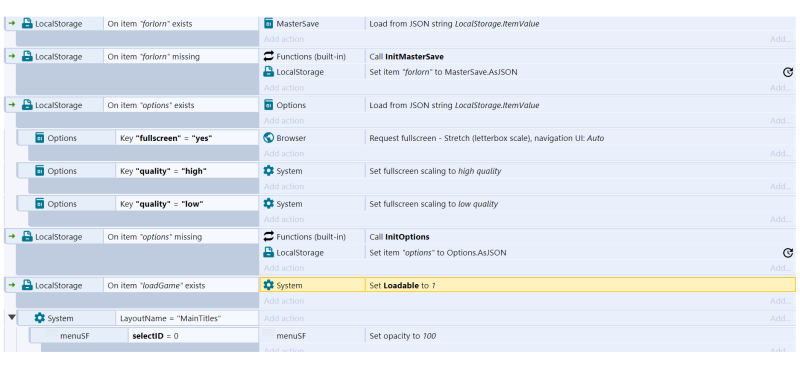Click Add action under MasterSave Load from JSON

pyautogui.click(x=284, y=39)
